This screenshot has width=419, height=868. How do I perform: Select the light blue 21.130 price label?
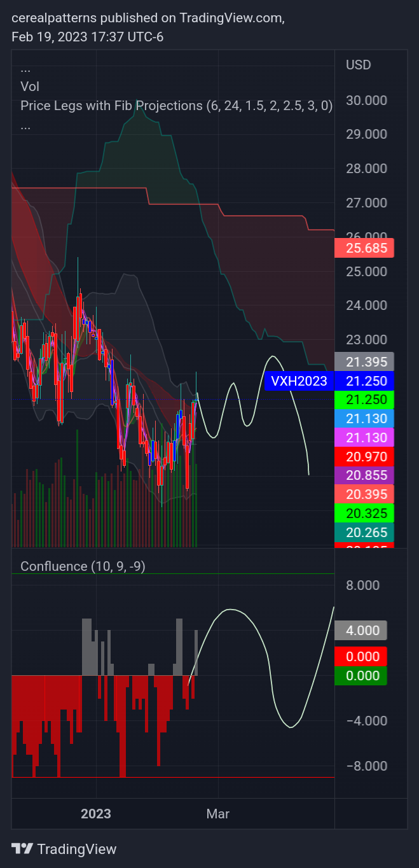[x=364, y=419]
